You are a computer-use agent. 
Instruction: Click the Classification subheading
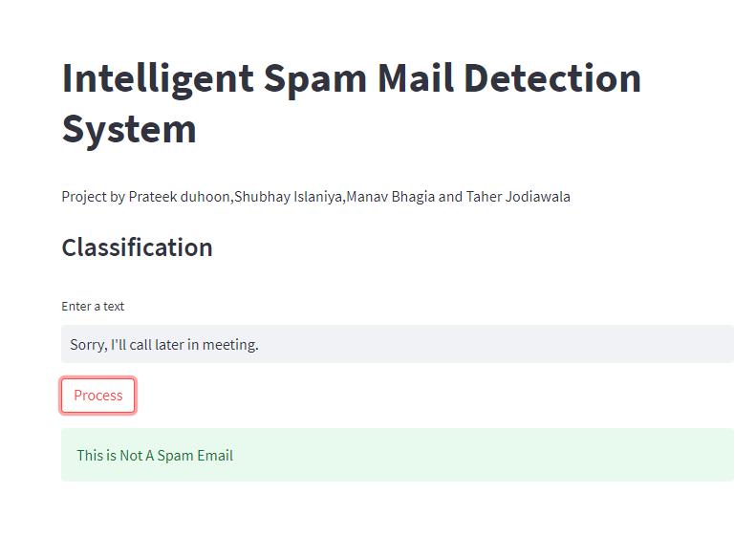(137, 247)
